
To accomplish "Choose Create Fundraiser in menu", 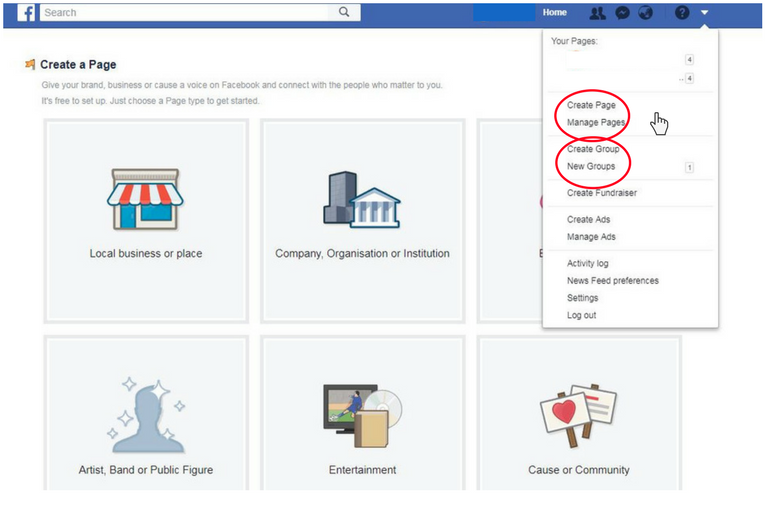I will 602,193.
